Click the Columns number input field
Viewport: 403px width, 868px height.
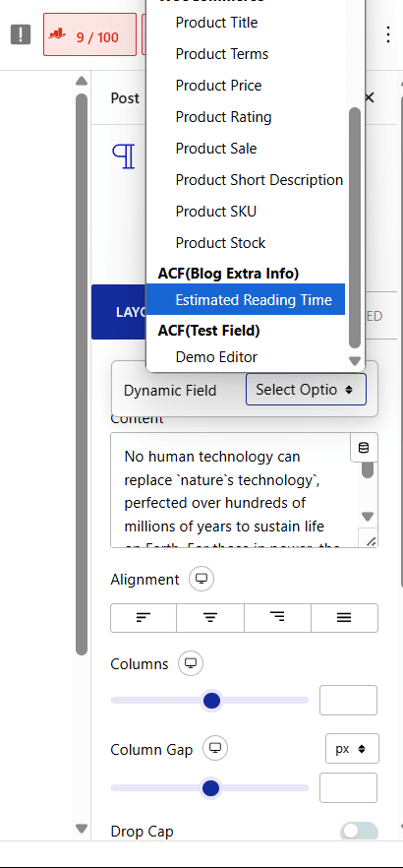point(348,701)
